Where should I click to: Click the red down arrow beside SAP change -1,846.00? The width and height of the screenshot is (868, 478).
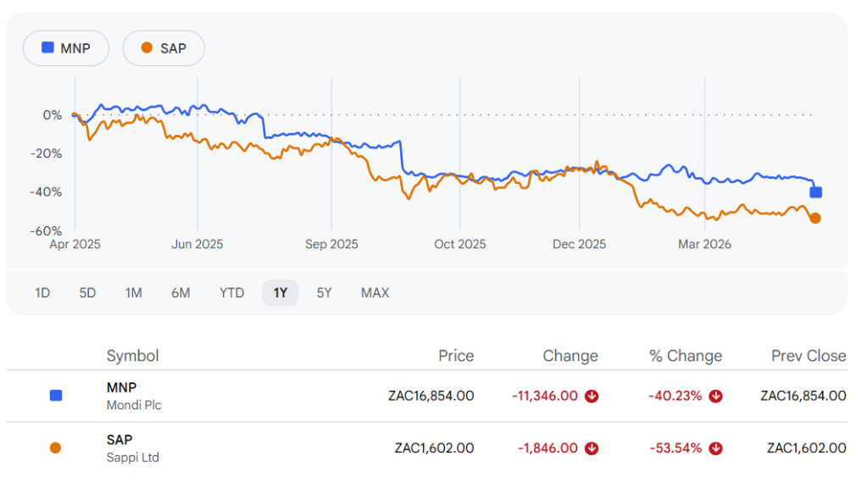click(592, 447)
